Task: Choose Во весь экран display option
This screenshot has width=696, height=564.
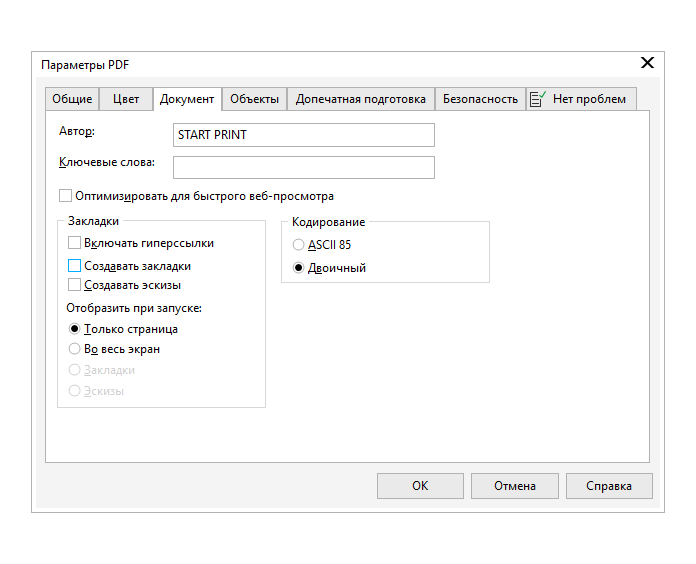Action: (x=74, y=349)
